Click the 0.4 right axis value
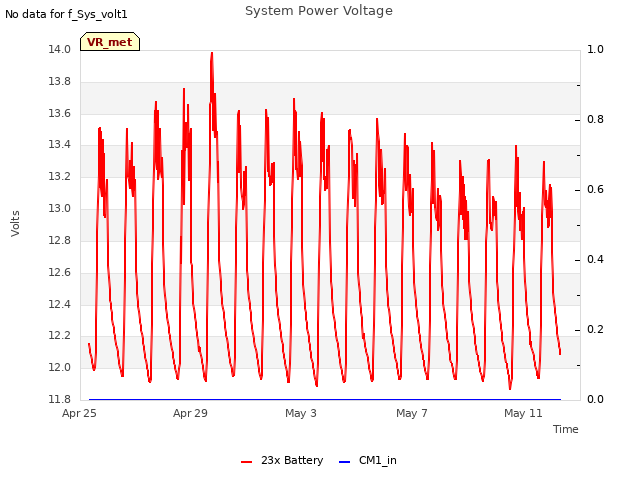 pyautogui.click(x=595, y=260)
